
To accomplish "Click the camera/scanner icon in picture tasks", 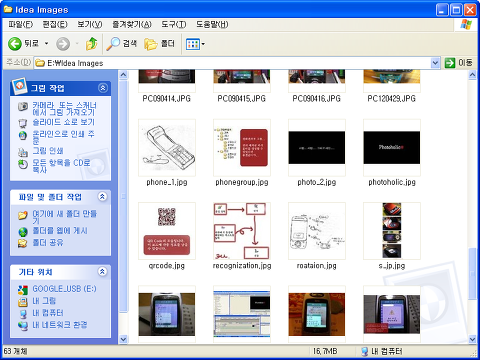I will pos(23,106).
